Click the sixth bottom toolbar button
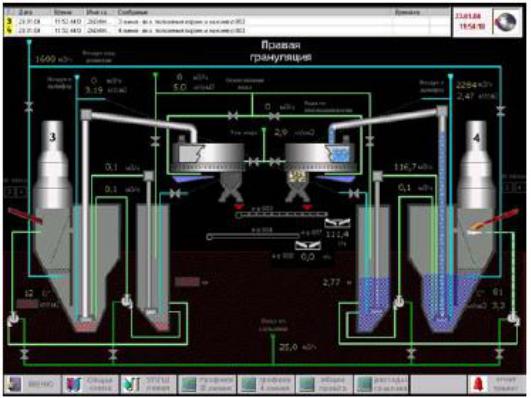The height and width of the screenshot is (398, 531). pyautogui.click(x=324, y=384)
